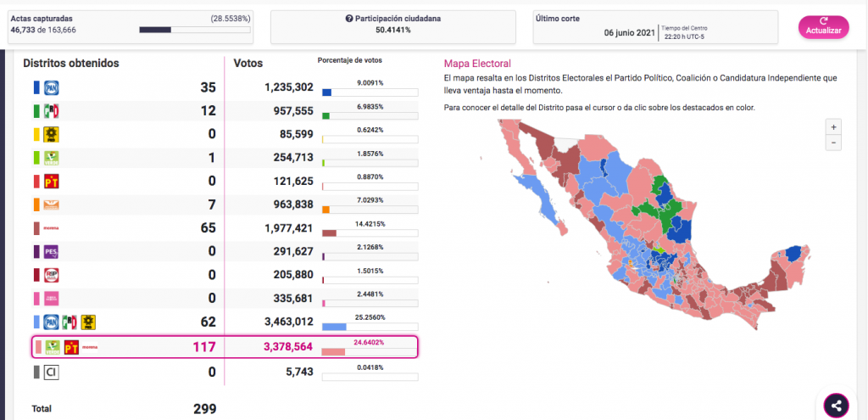This screenshot has width=868, height=420.
Task: Select highlighted Verde-PT-morena coalition row
Action: (225, 347)
